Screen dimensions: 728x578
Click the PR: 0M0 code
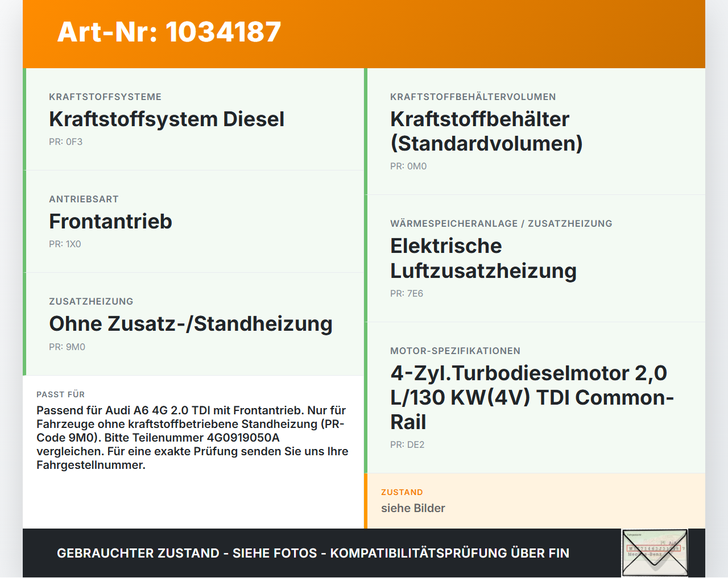[x=408, y=167]
